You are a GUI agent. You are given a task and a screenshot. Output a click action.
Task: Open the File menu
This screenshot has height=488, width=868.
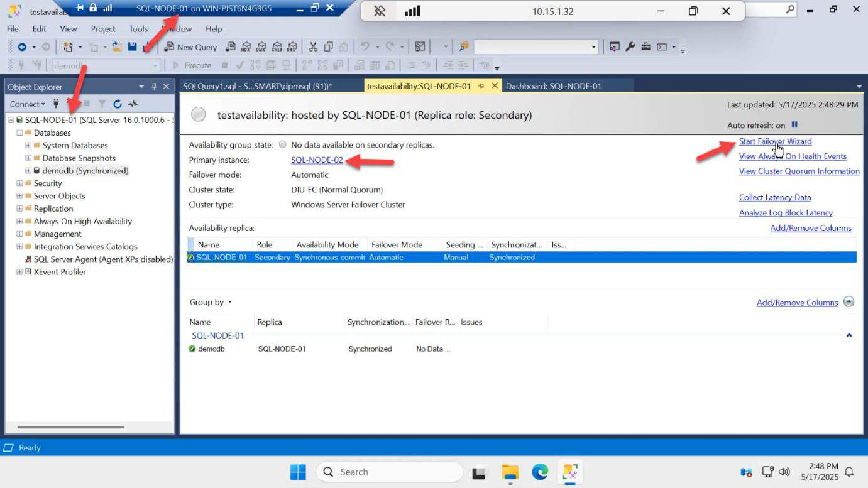pos(13,28)
